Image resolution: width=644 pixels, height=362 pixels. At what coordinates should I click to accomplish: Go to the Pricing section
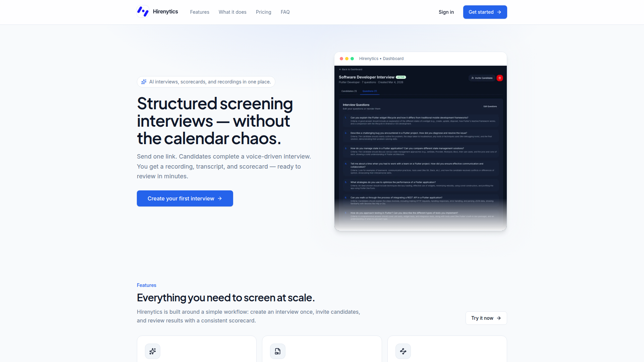(264, 12)
